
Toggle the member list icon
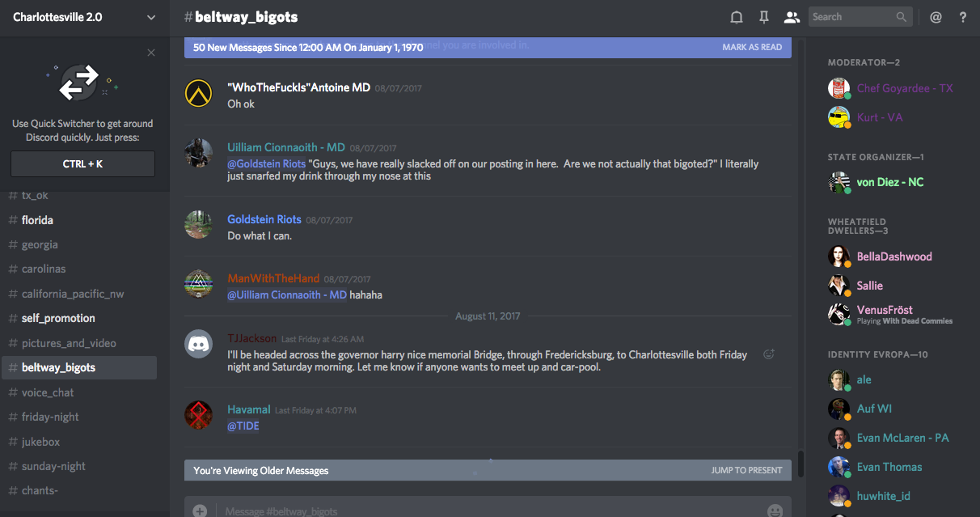click(x=791, y=17)
